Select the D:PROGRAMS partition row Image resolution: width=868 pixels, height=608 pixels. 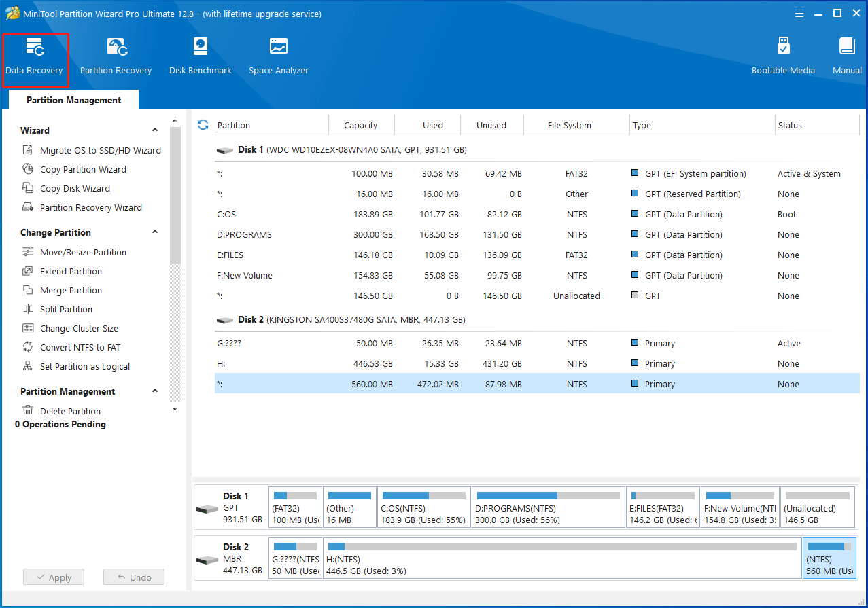click(537, 234)
